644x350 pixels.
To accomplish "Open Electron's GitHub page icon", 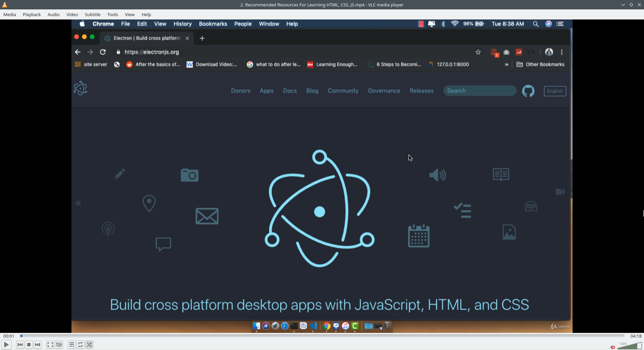I will coord(528,91).
